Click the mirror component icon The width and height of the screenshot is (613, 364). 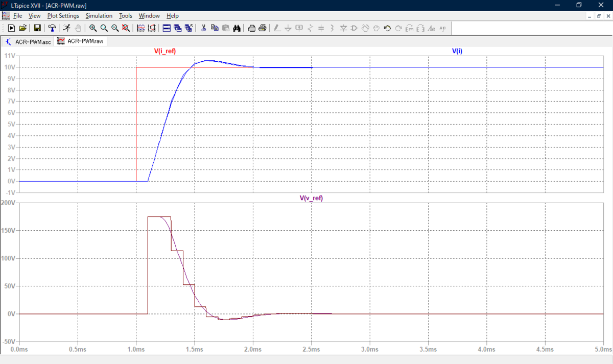pos(420,28)
